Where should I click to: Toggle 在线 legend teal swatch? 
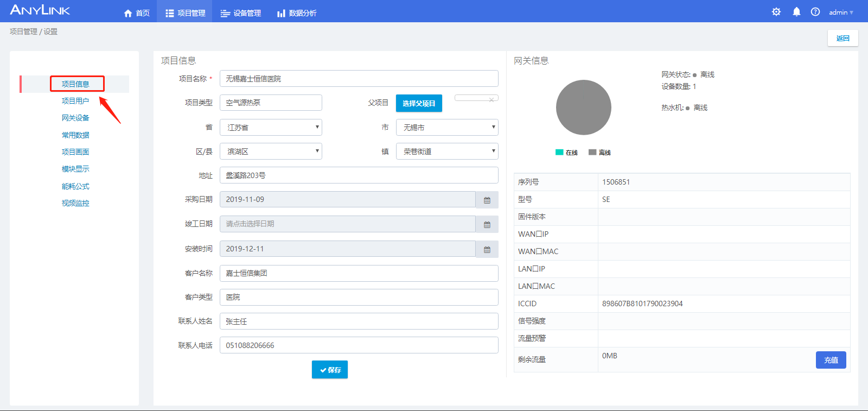[x=559, y=153]
